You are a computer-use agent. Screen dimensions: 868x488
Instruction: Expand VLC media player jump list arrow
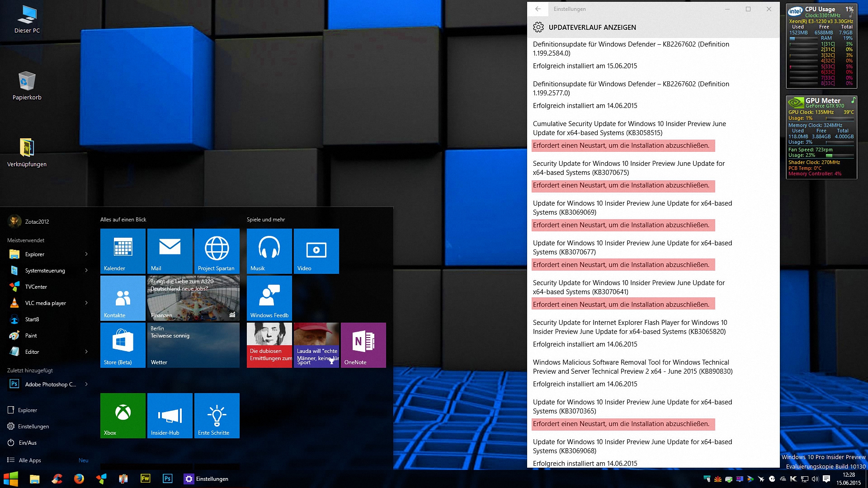click(x=86, y=303)
